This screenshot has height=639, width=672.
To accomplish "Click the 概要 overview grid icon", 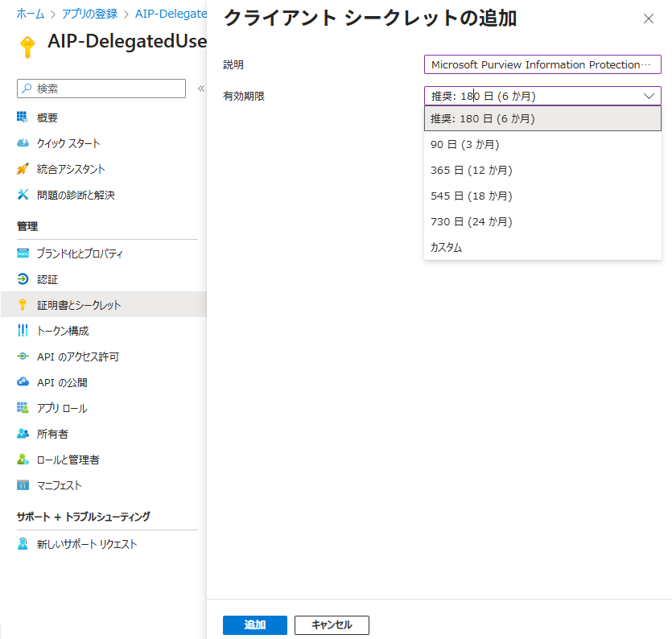I will pyautogui.click(x=23, y=117).
